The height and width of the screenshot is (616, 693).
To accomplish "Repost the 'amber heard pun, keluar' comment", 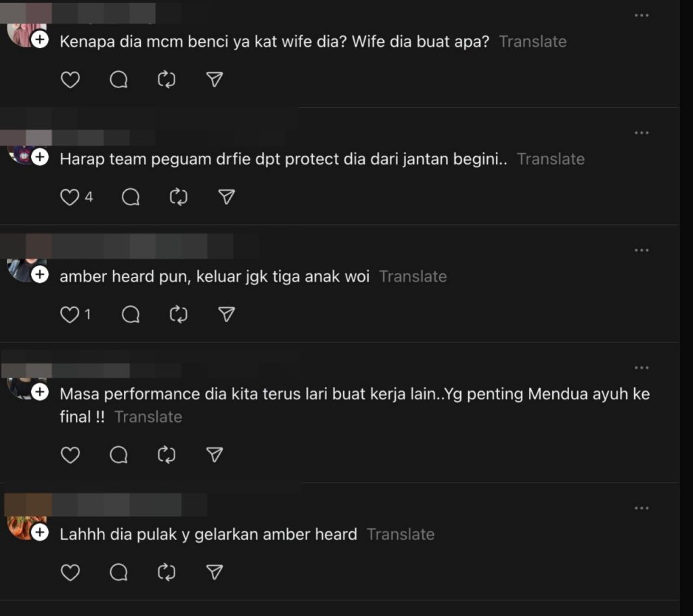I will pyautogui.click(x=178, y=314).
